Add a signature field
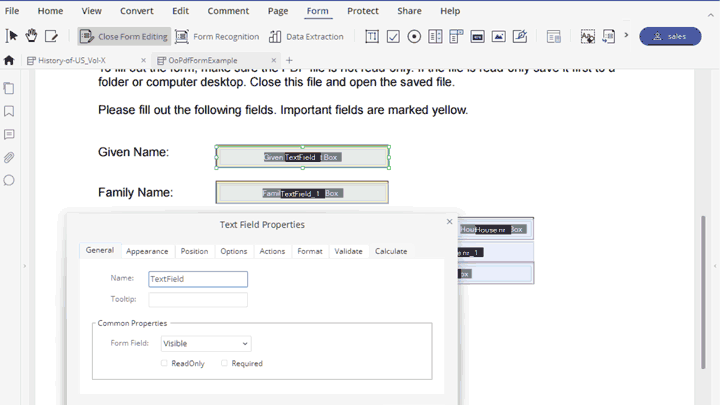Image resolution: width=720 pixels, height=405 pixels. (x=520, y=36)
